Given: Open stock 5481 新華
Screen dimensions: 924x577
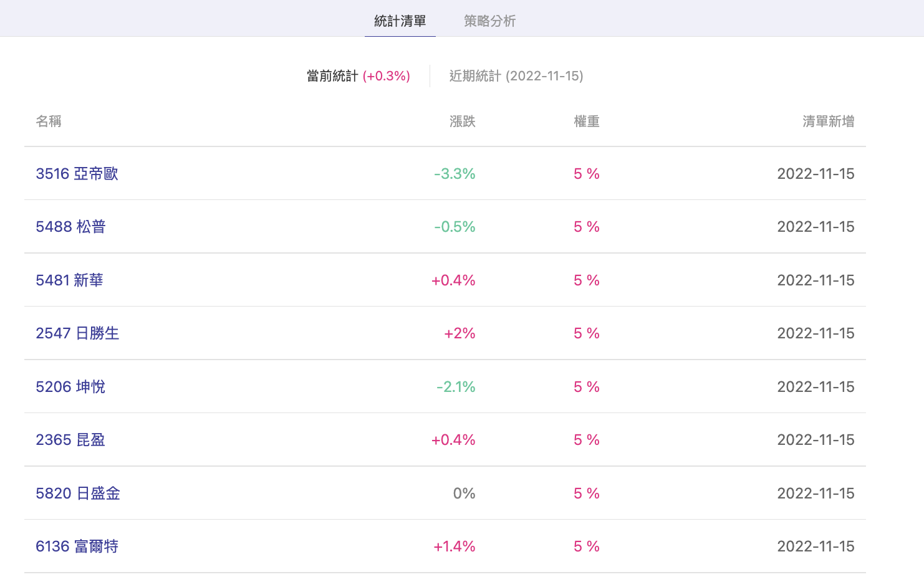Looking at the screenshot, I should (69, 280).
